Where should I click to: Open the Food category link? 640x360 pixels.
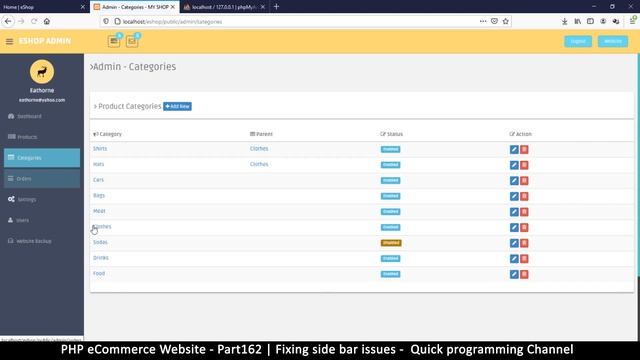click(x=99, y=273)
